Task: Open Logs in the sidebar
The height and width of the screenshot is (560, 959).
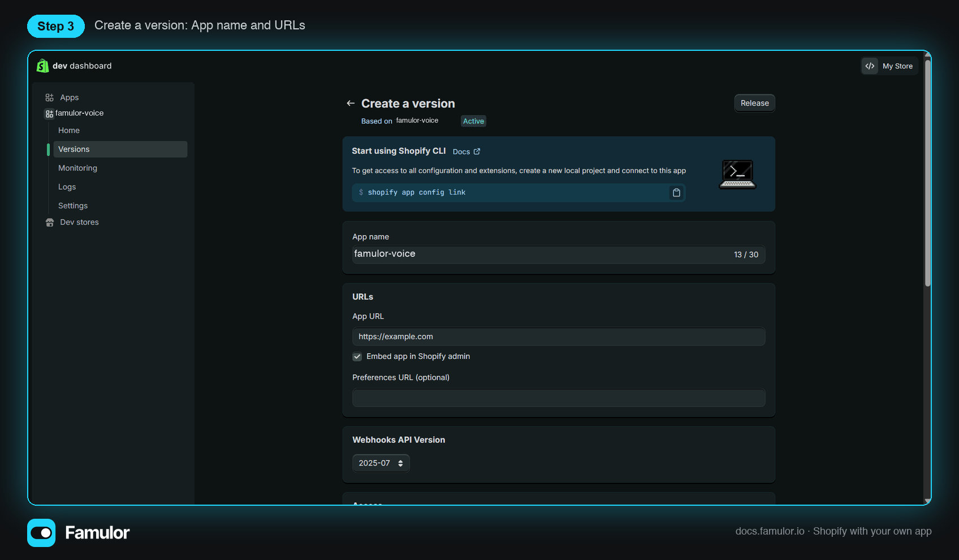Action: click(x=67, y=187)
